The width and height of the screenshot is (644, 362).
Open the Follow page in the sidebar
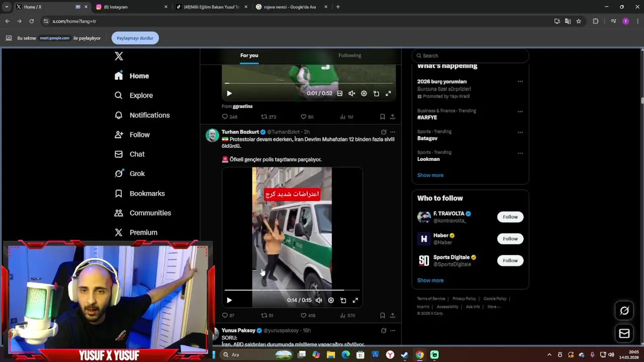click(x=132, y=135)
